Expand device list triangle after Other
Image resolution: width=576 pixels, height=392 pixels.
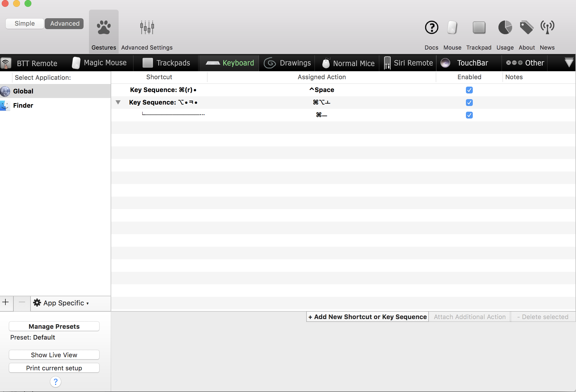click(569, 63)
